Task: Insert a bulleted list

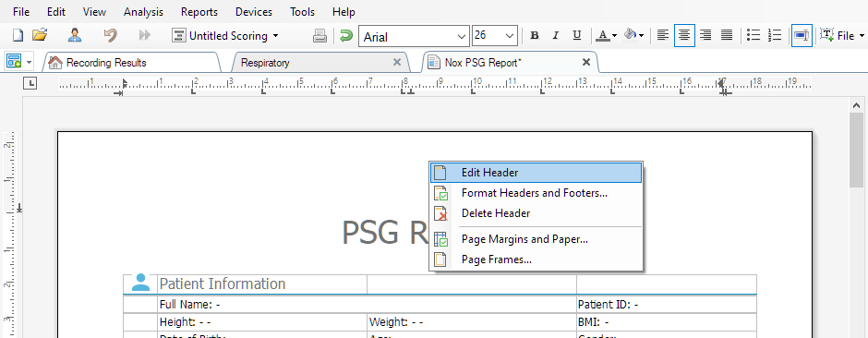Action: (753, 36)
